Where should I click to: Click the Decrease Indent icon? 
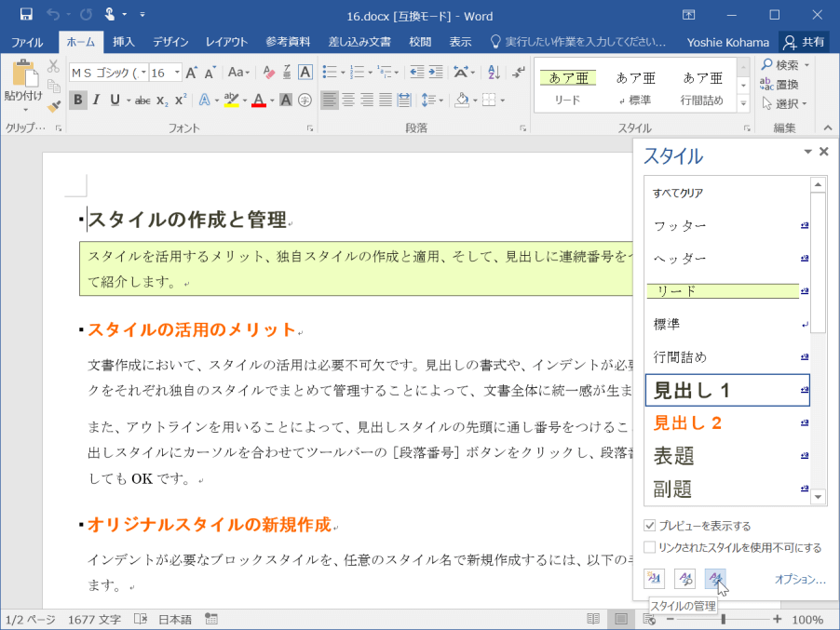coord(417,72)
